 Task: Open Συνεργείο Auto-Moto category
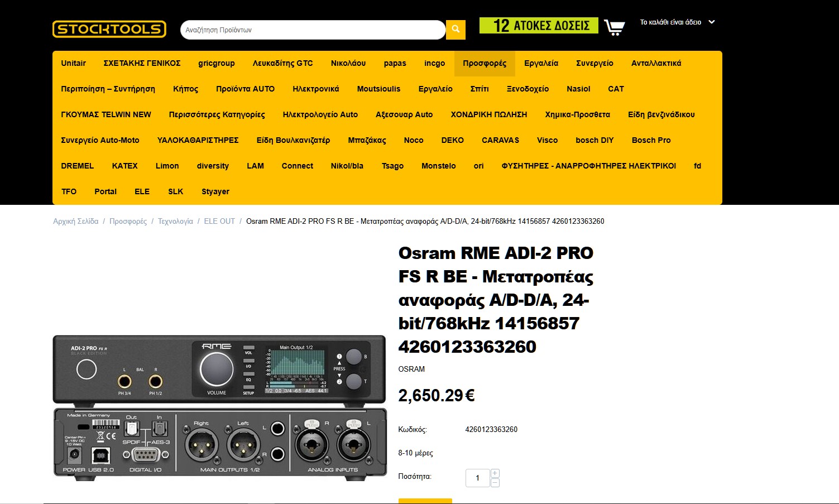(100, 140)
